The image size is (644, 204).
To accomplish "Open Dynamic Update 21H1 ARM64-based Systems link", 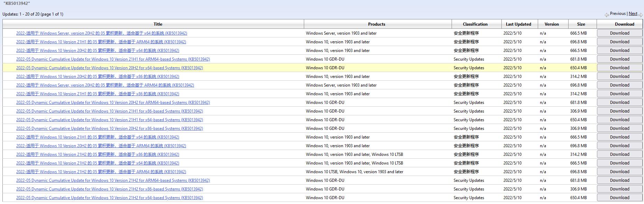I will point(113,59).
